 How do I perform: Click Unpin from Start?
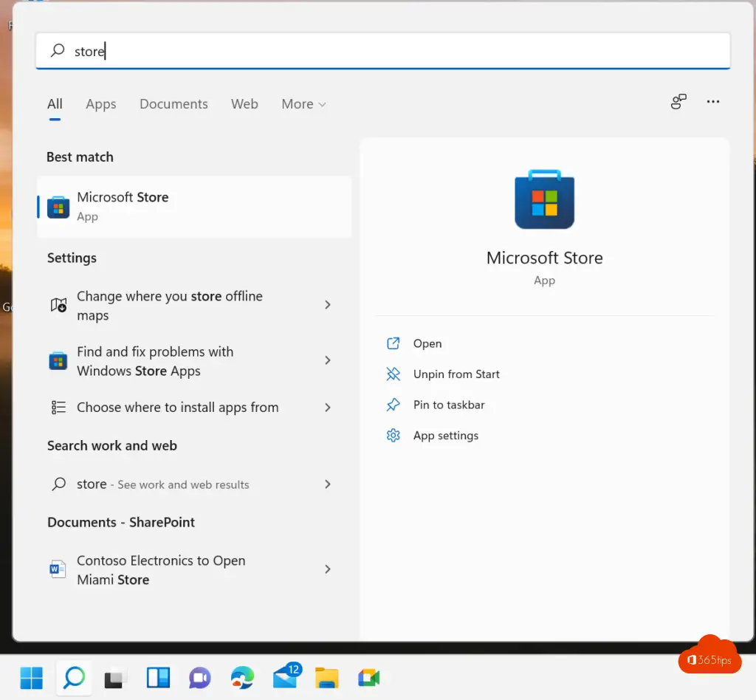(456, 374)
